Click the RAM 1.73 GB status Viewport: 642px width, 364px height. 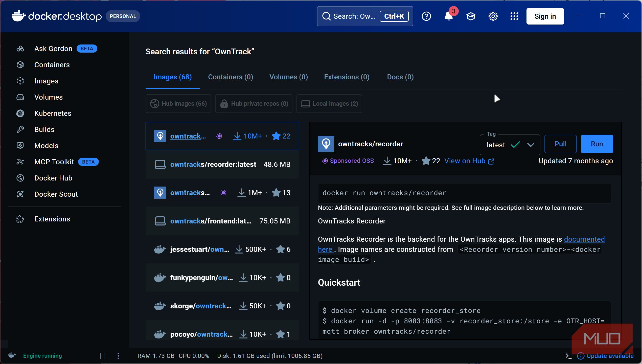(x=156, y=356)
